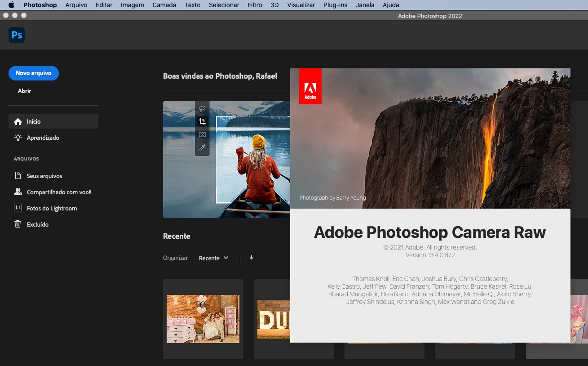This screenshot has height=366, width=588.
Task: Open the Texto menu
Action: click(193, 5)
